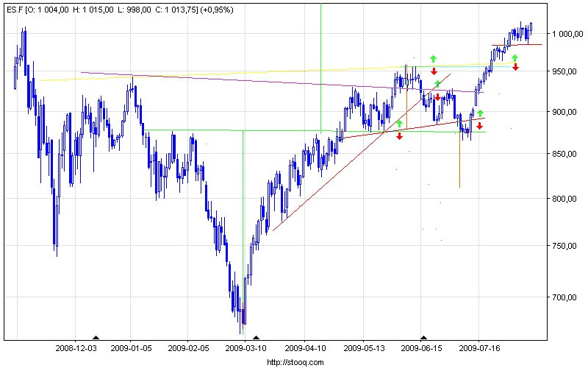Image resolution: width=588 pixels, height=368 pixels.
Task: Click the 2009-01-05 date label
Action: [x=132, y=348]
